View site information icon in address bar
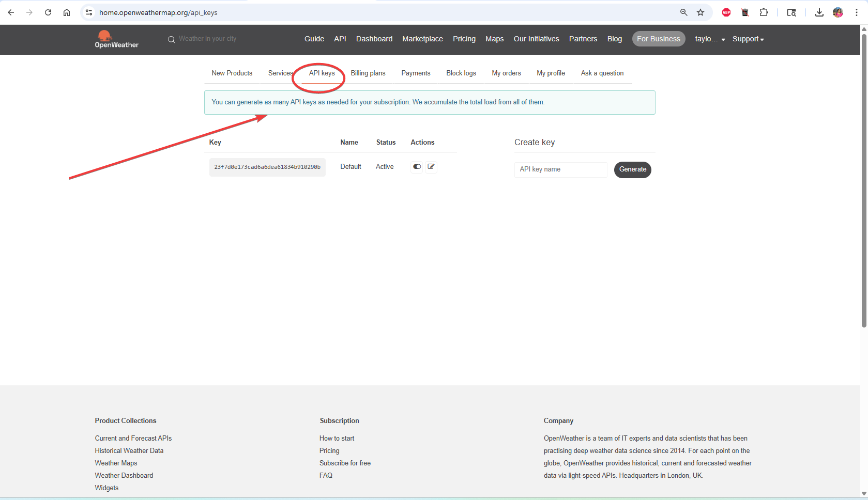The width and height of the screenshot is (868, 500). tap(89, 12)
